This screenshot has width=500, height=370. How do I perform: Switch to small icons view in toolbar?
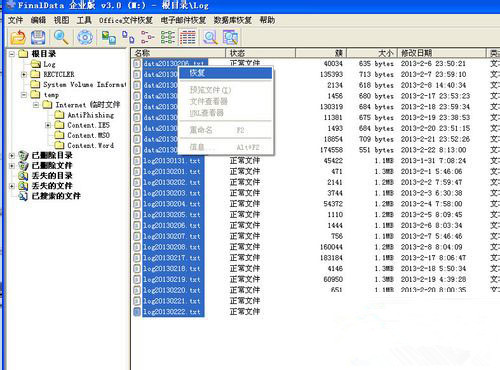(128, 37)
